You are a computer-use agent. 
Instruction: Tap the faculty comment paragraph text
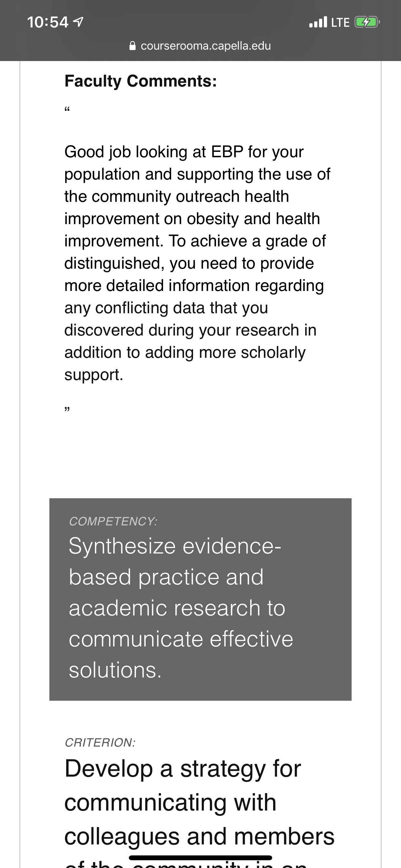coord(198,263)
